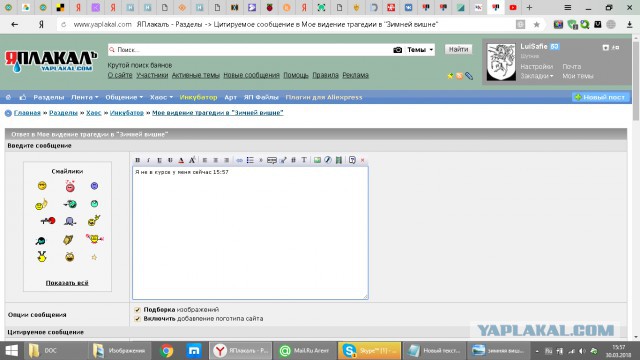Insert video with the green film-strip icon
Image resolution: width=640 pixels, height=360 pixels.
pyautogui.click(x=338, y=160)
